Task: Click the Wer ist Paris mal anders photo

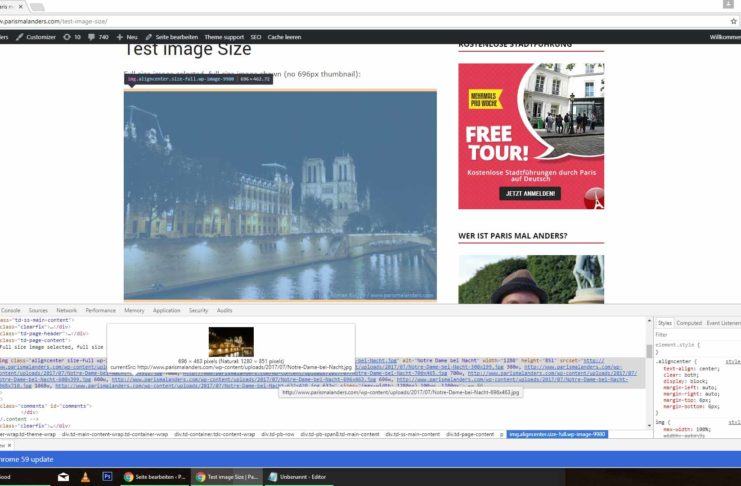Action: 531,279
